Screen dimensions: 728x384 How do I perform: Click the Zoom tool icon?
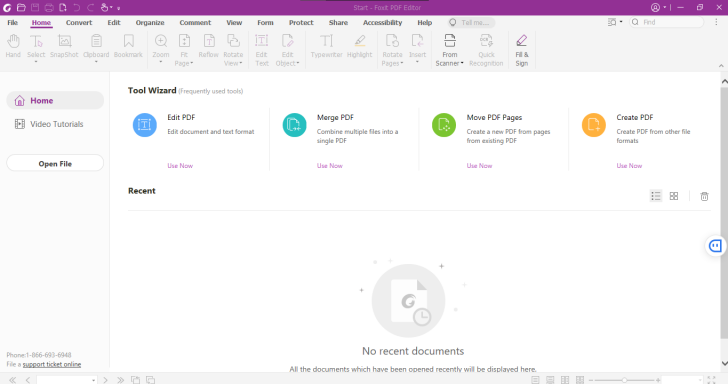[161, 41]
